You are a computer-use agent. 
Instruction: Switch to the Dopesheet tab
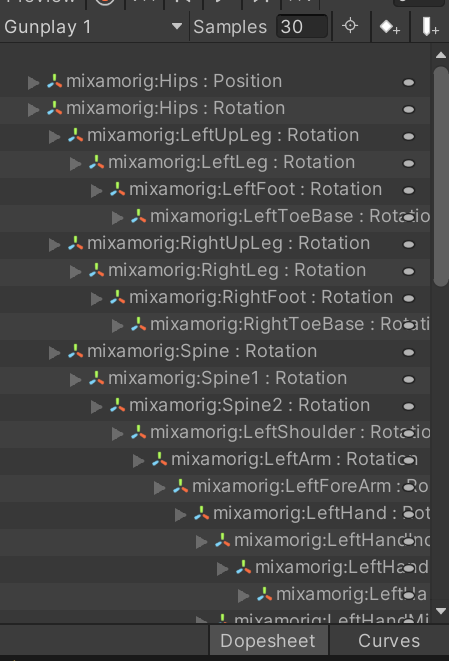[268, 641]
